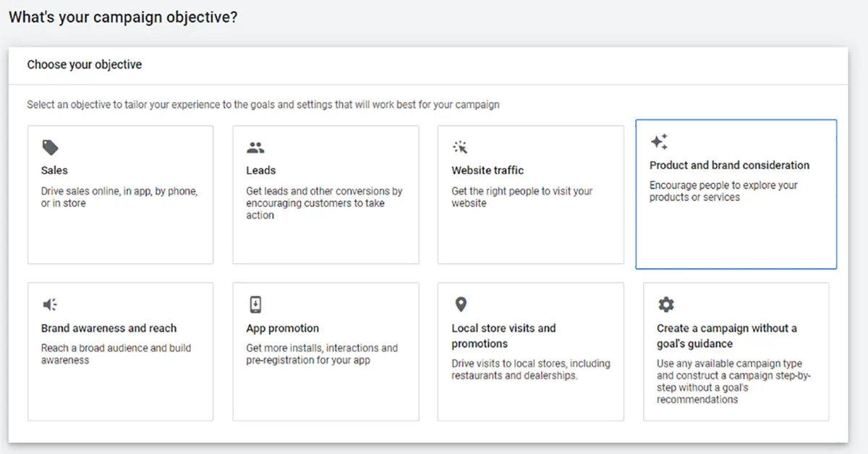
Task: Click the App promotion phone download icon
Action: (255, 304)
